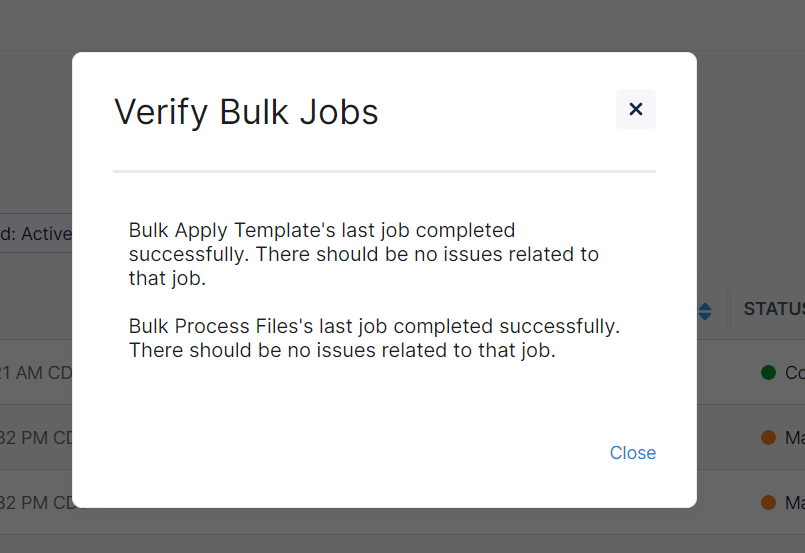
Task: Click the orange status dot in middle row
Action: click(x=769, y=437)
